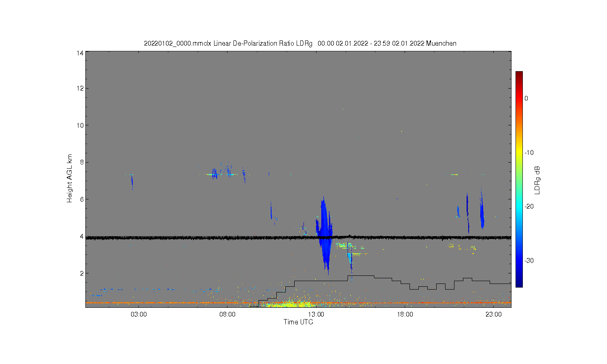Click colorbar tick label -30

pyautogui.click(x=529, y=260)
